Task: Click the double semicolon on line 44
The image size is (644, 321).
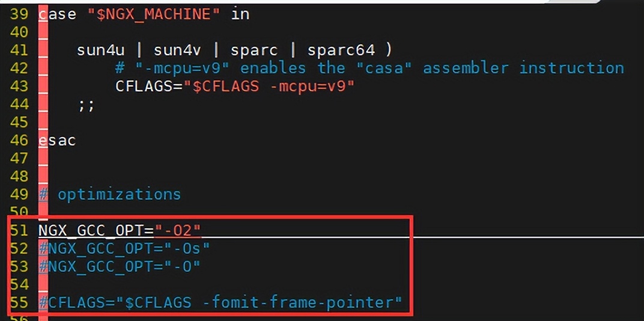Action: [86, 105]
